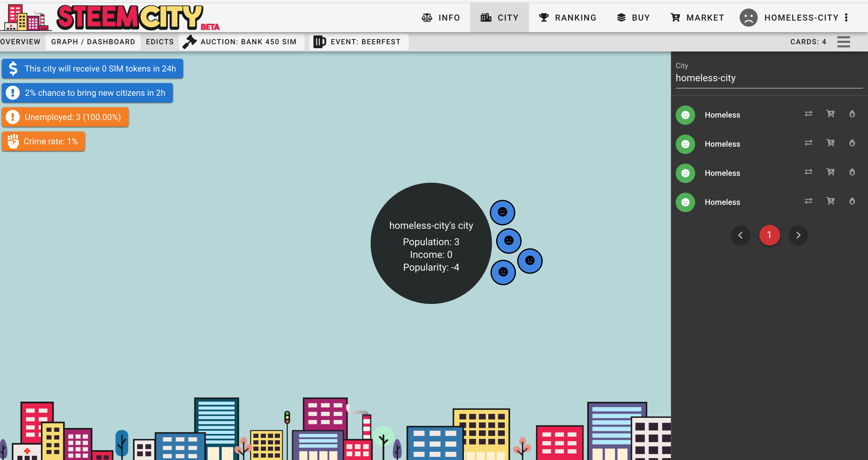This screenshot has height=460, width=868.
Task: Open hamburger menu beside Cards count
Action: pyautogui.click(x=843, y=42)
